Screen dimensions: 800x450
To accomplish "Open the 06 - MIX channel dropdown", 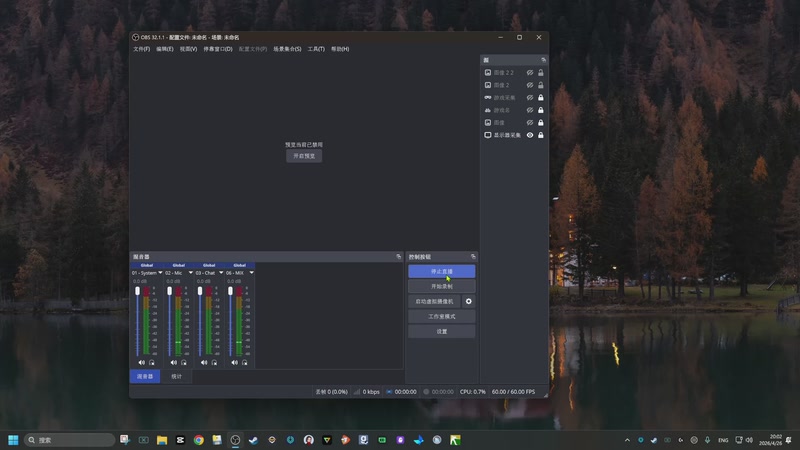I will click(x=252, y=273).
